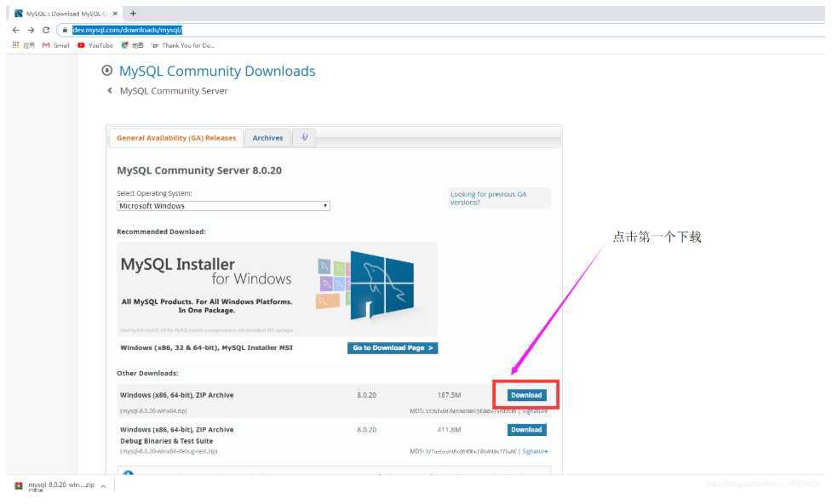Download the 187.5M Windows ZIP Archive
Viewport: 832px width, 504px height.
526,395
